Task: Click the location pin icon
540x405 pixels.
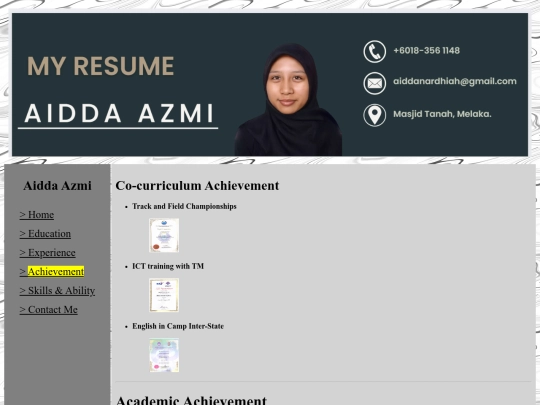Action: pyautogui.click(x=374, y=115)
